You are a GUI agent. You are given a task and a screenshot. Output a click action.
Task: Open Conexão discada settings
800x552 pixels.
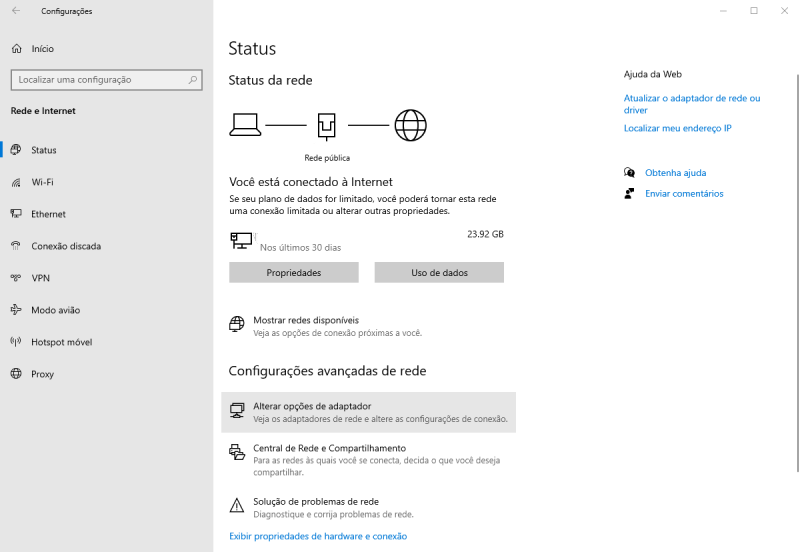107,246
